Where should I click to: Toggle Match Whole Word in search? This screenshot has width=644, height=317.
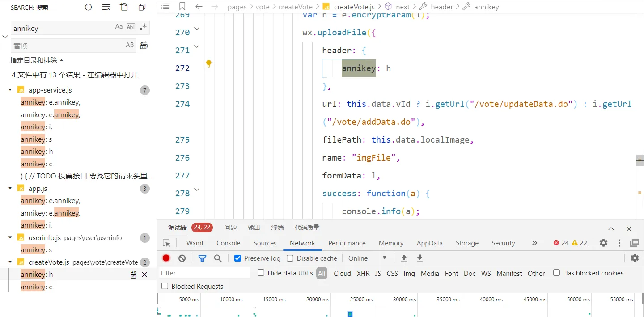coord(131,27)
